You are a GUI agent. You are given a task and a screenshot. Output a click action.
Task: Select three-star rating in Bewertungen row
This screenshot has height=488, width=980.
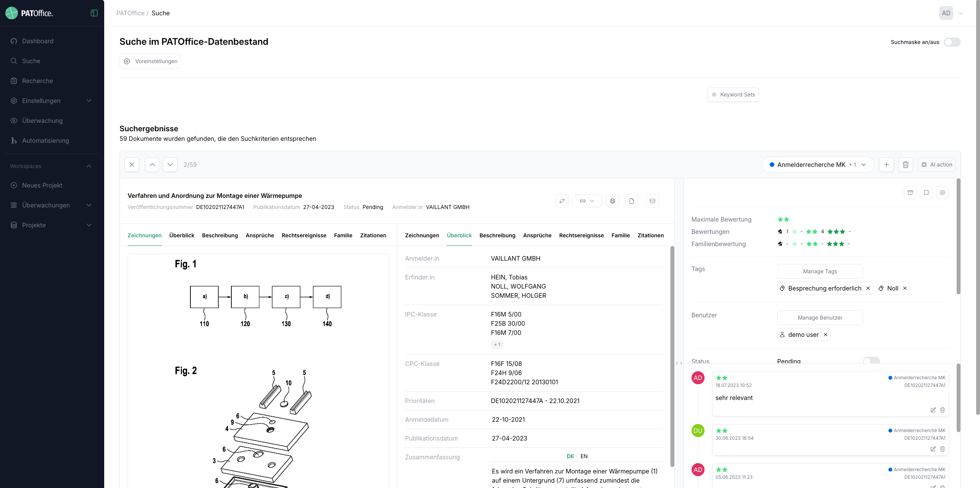pyautogui.click(x=836, y=232)
